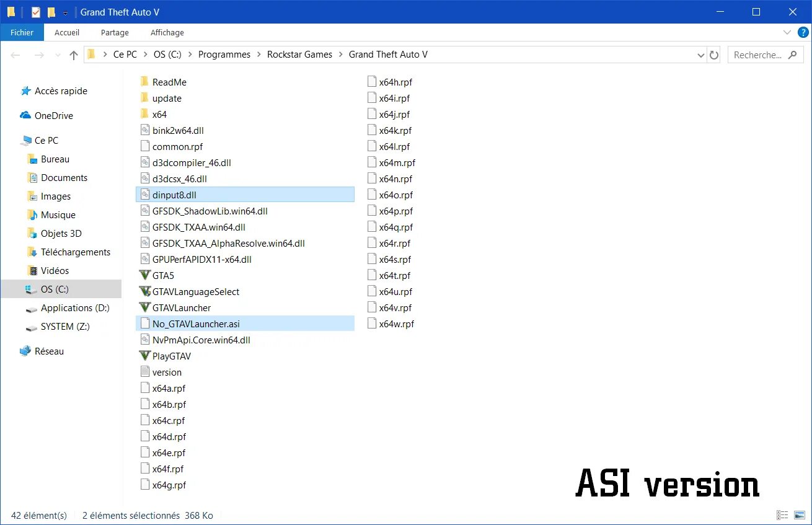Select file named x64w.rpf
Image resolution: width=812 pixels, height=525 pixels.
(397, 324)
